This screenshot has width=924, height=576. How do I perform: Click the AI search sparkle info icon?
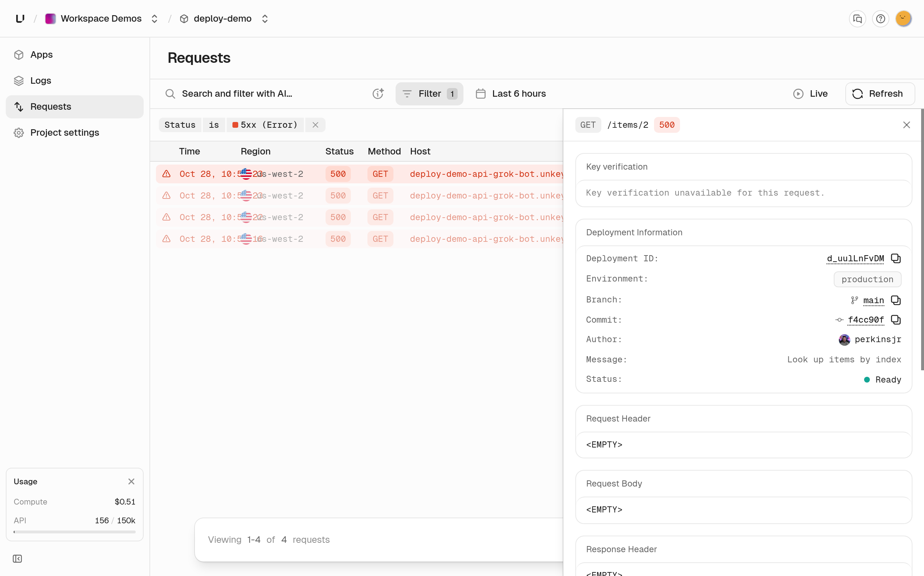pos(378,94)
